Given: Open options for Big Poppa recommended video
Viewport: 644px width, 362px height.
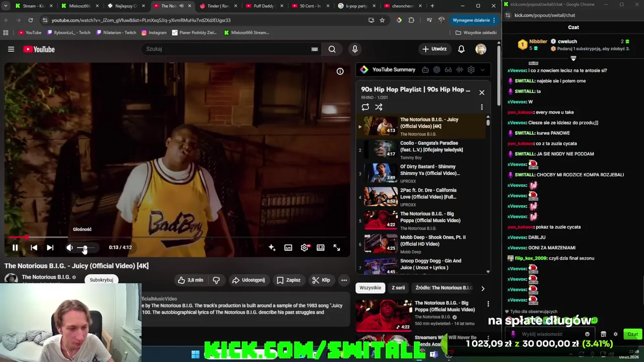Looking at the screenshot, I should click(488, 304).
